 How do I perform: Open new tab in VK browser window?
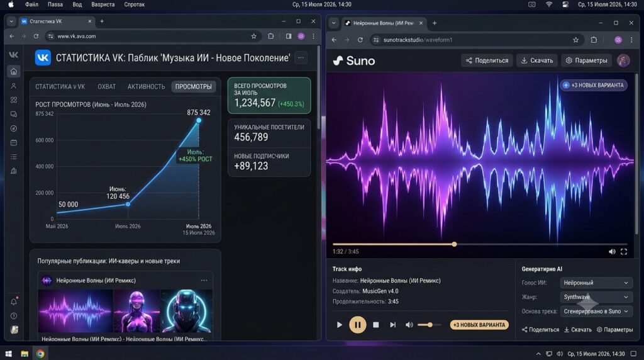pyautogui.click(x=102, y=21)
